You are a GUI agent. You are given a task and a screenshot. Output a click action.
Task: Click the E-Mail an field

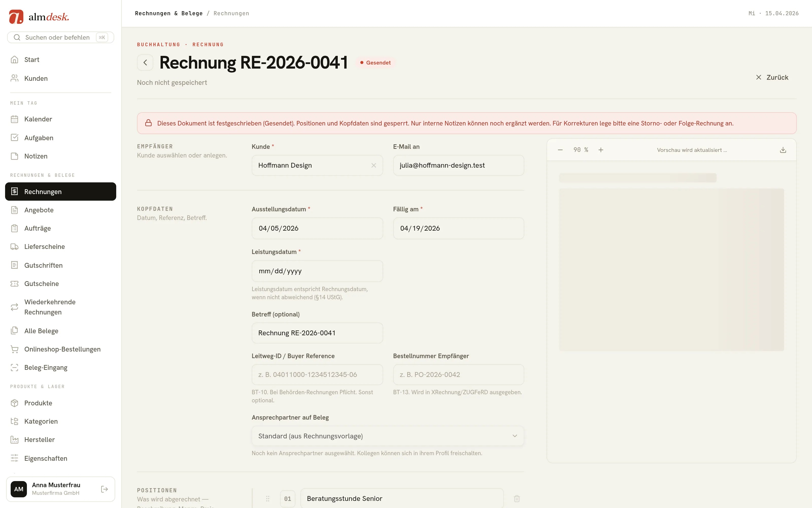458,165
